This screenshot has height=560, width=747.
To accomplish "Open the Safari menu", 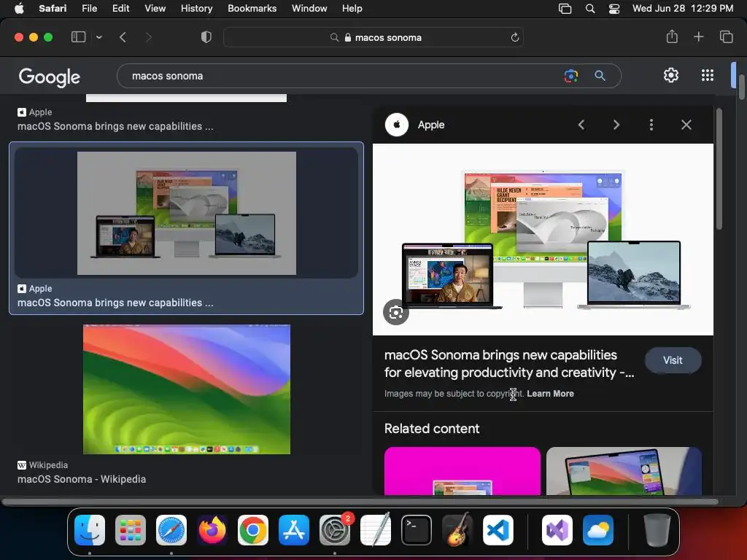I will click(x=53, y=9).
